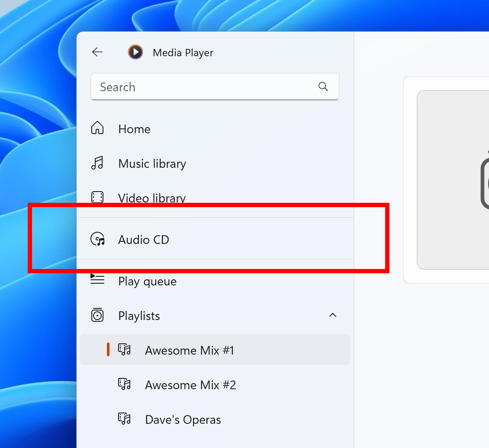Image resolution: width=489 pixels, height=448 pixels.
Task: Navigate to Music library
Action: 152,163
